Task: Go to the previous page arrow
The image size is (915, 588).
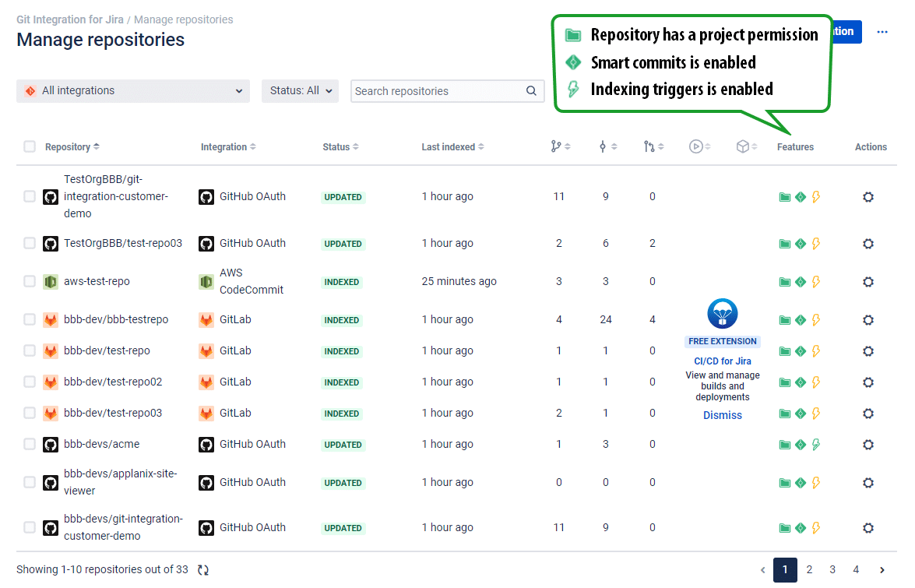Action: pyautogui.click(x=762, y=570)
